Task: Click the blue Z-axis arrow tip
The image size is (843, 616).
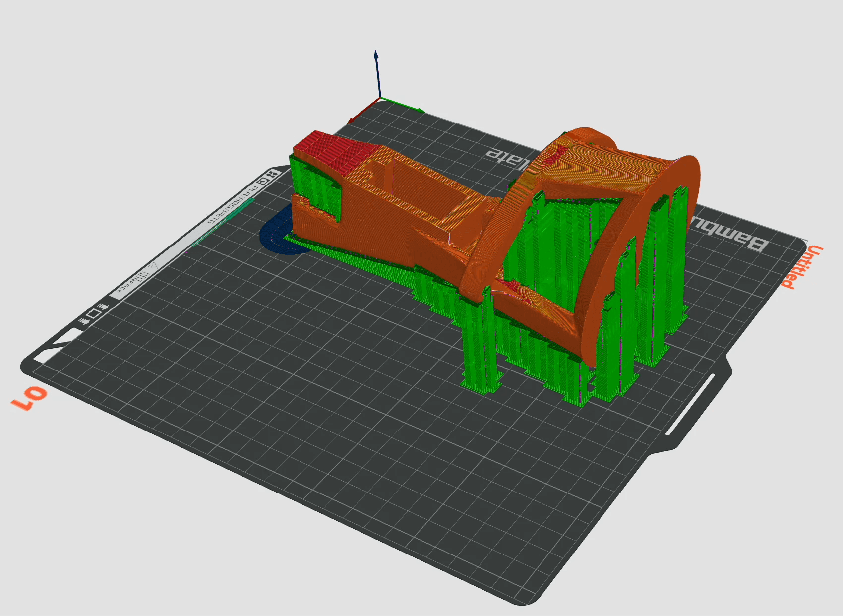Action: coord(376,53)
